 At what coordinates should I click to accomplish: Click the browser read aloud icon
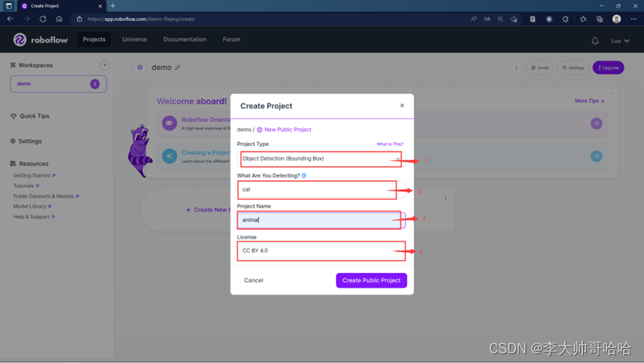(474, 19)
